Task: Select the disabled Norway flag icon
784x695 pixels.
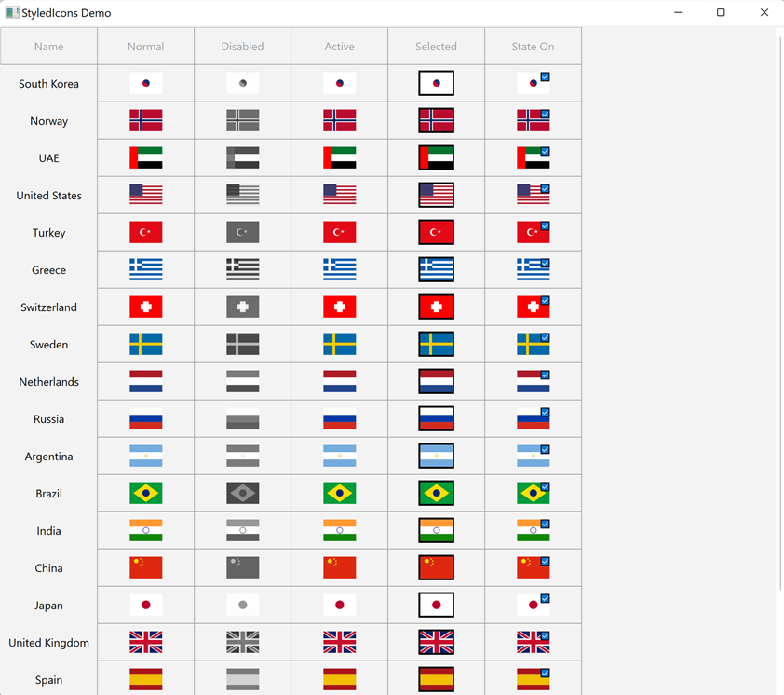Action: pos(242,121)
